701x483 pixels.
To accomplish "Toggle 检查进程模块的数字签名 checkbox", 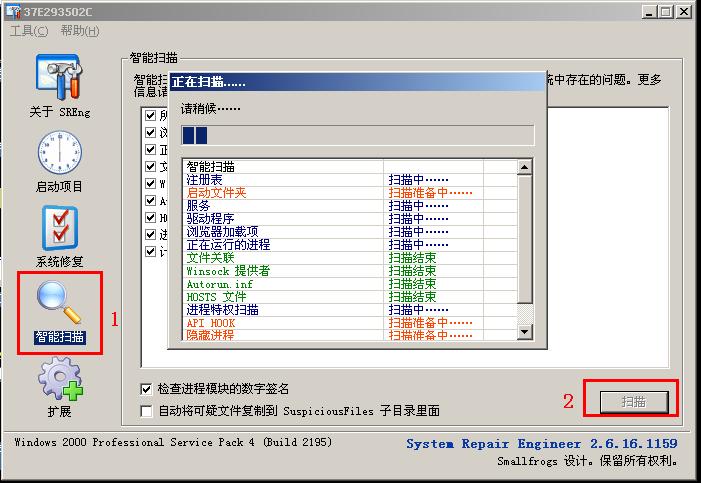I will (146, 389).
